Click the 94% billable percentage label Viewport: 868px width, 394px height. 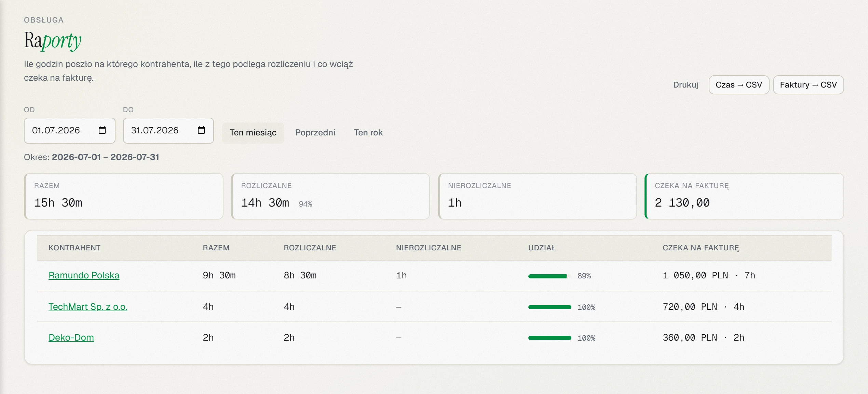coord(306,204)
